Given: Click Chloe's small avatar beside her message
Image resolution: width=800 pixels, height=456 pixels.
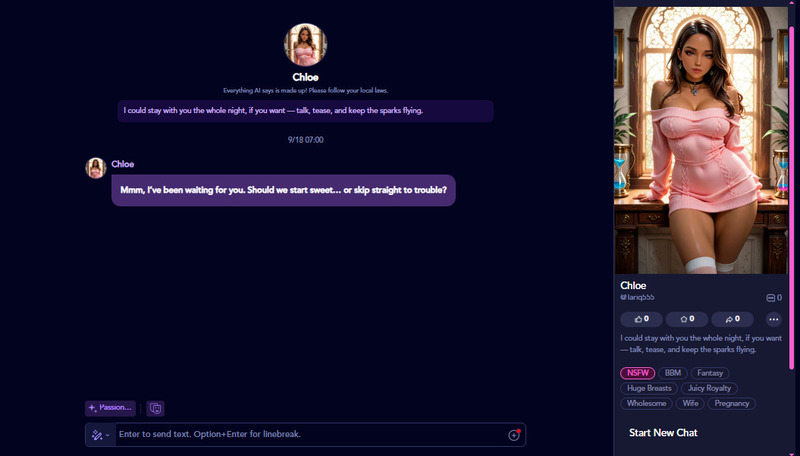Looking at the screenshot, I should 96,168.
